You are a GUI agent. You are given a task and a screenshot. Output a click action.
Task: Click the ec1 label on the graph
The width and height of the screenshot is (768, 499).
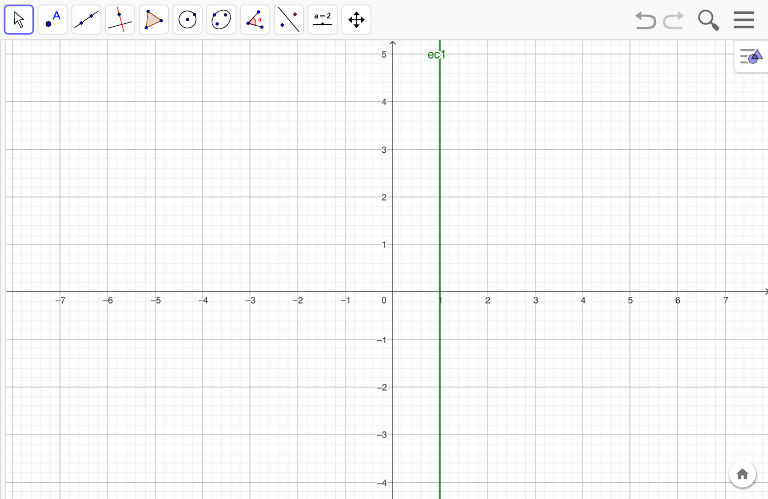pyautogui.click(x=436, y=55)
